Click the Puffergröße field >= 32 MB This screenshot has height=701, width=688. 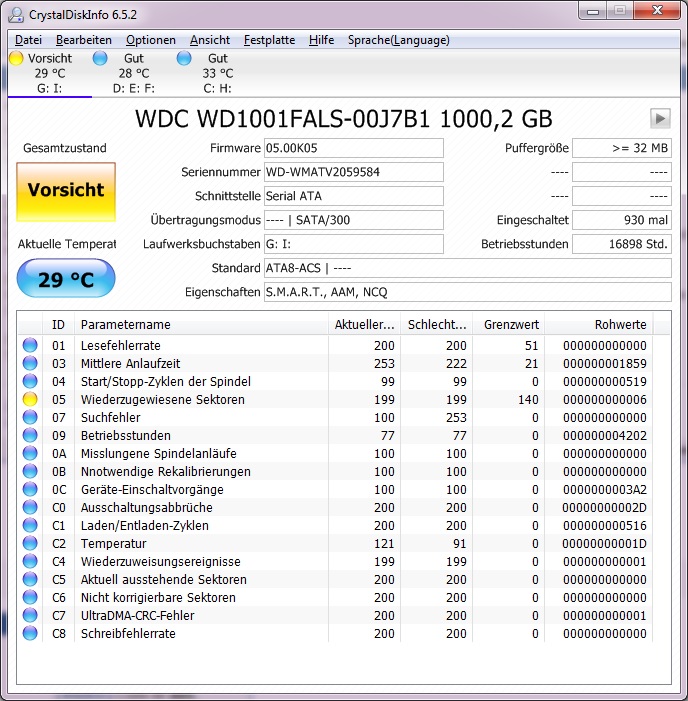(x=622, y=148)
